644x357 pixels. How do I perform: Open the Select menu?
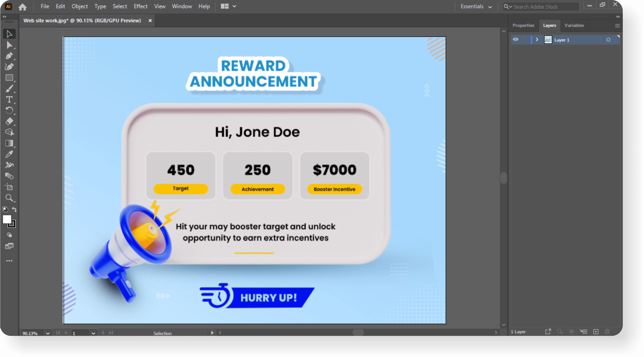tap(120, 6)
